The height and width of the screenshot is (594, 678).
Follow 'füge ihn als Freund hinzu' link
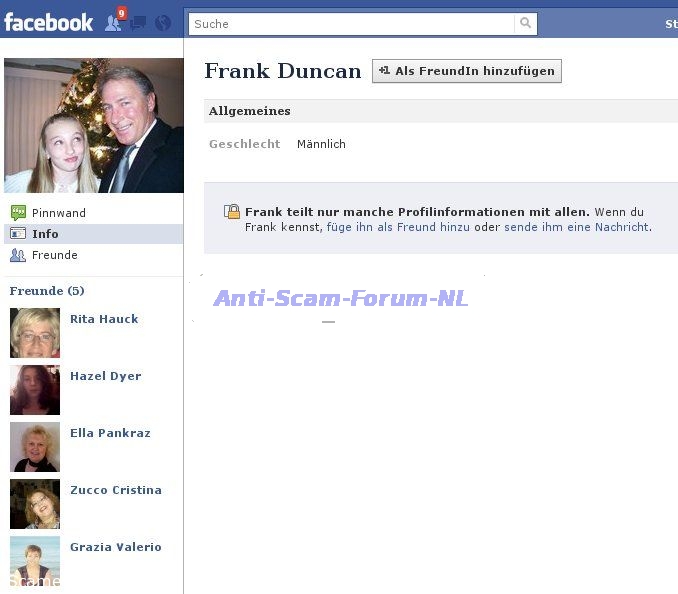[x=399, y=227]
